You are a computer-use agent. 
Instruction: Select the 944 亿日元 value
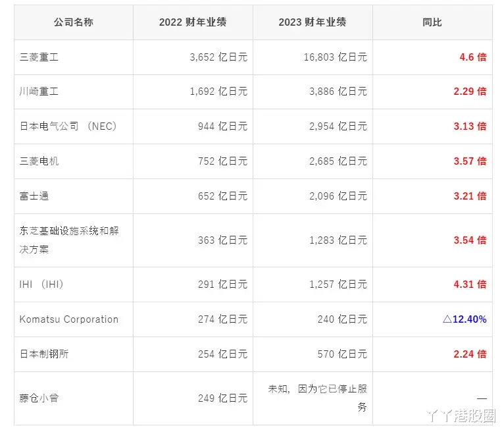point(223,126)
